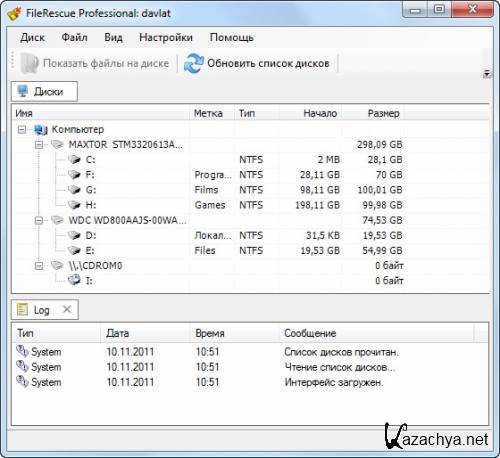Viewport: 500px width, 458px height.
Task: Collapse the MAXTOR STM3320613A drive node
Action: pyautogui.click(x=39, y=145)
